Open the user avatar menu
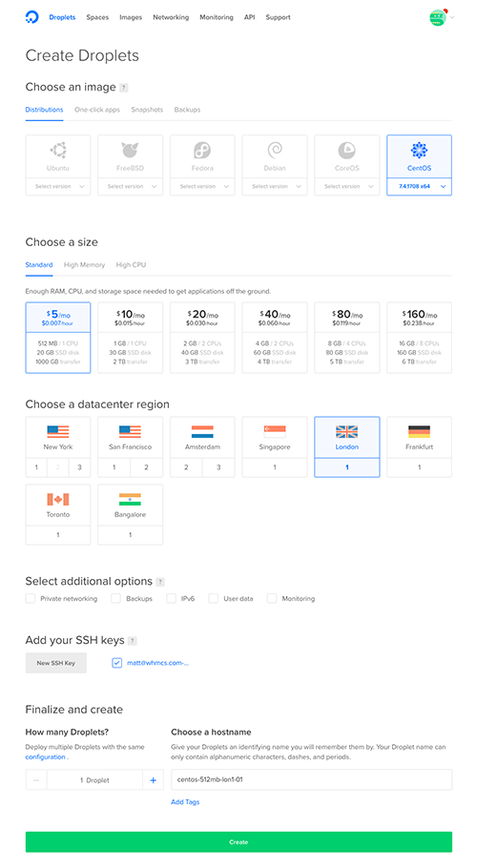477x868 pixels. coord(438,17)
